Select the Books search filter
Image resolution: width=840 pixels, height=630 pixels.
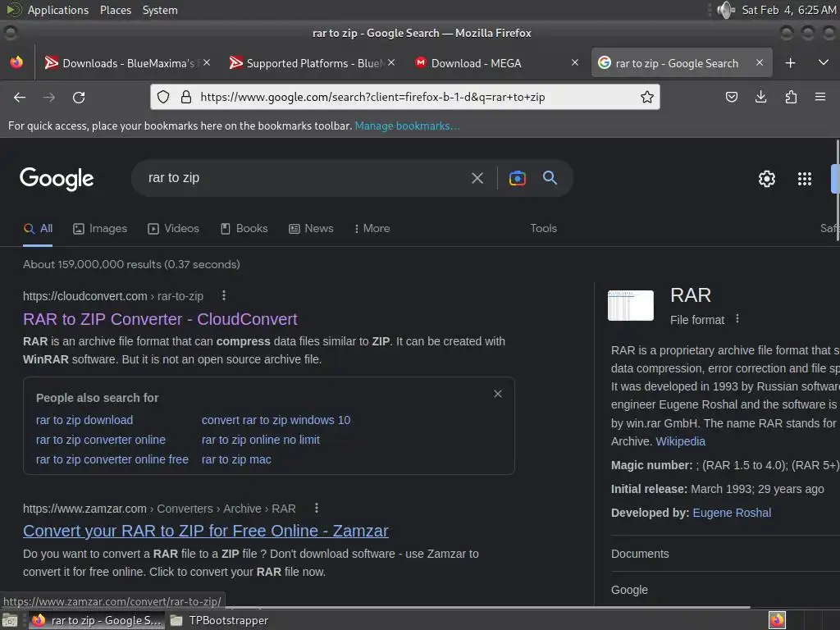point(244,229)
